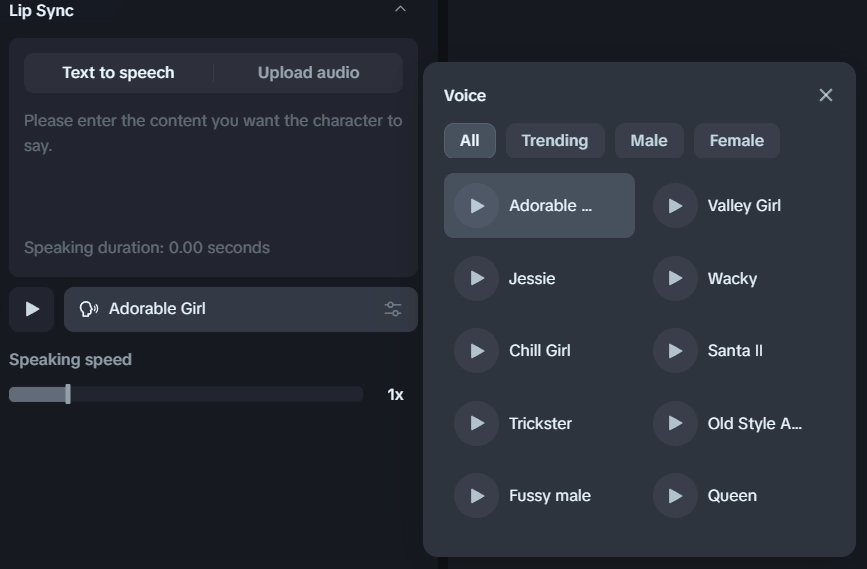Screen dimensions: 867x569
Task: Select the Valley Girl voice name
Action: tap(744, 206)
